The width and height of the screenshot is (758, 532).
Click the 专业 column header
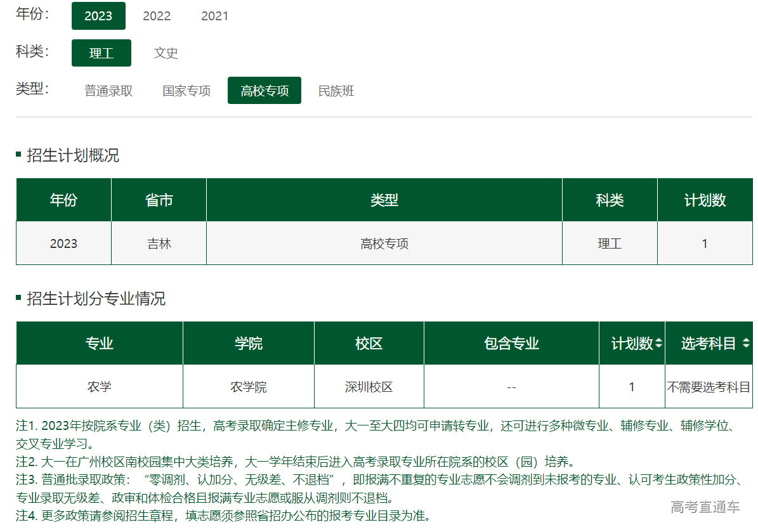tap(100, 344)
